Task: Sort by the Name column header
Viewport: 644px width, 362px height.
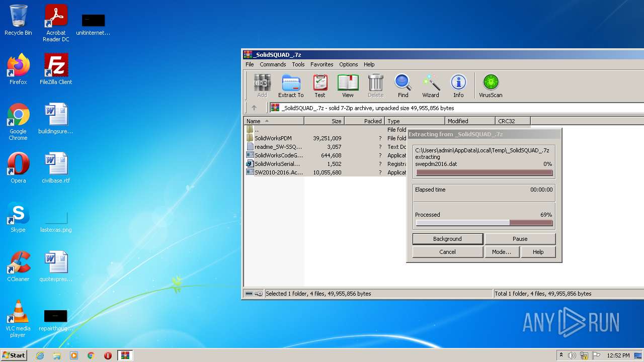Action: click(274, 121)
